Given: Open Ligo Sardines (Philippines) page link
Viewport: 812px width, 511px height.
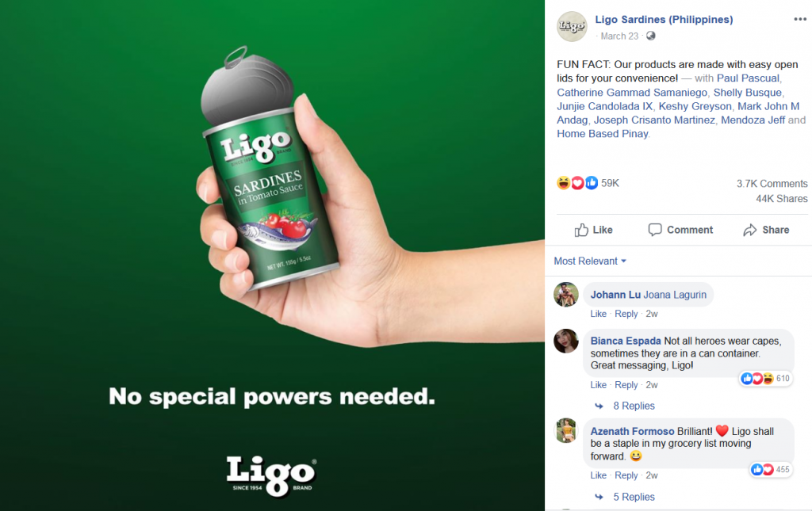Looking at the screenshot, I should point(664,20).
